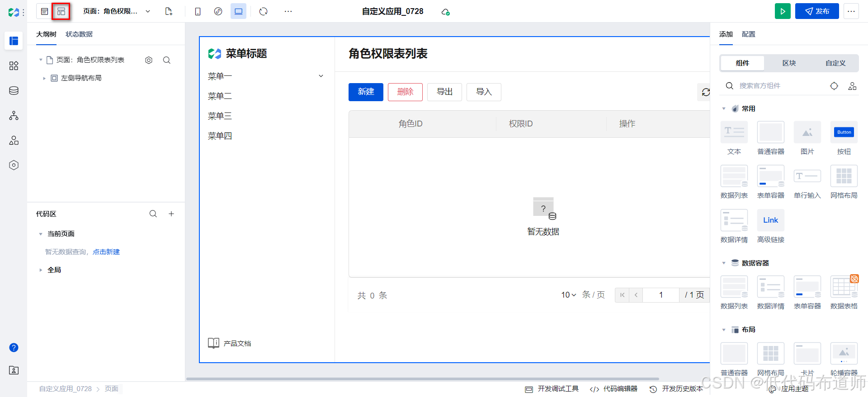Switch to the 添加 tab in right panel
868x397 pixels.
pyautogui.click(x=726, y=34)
